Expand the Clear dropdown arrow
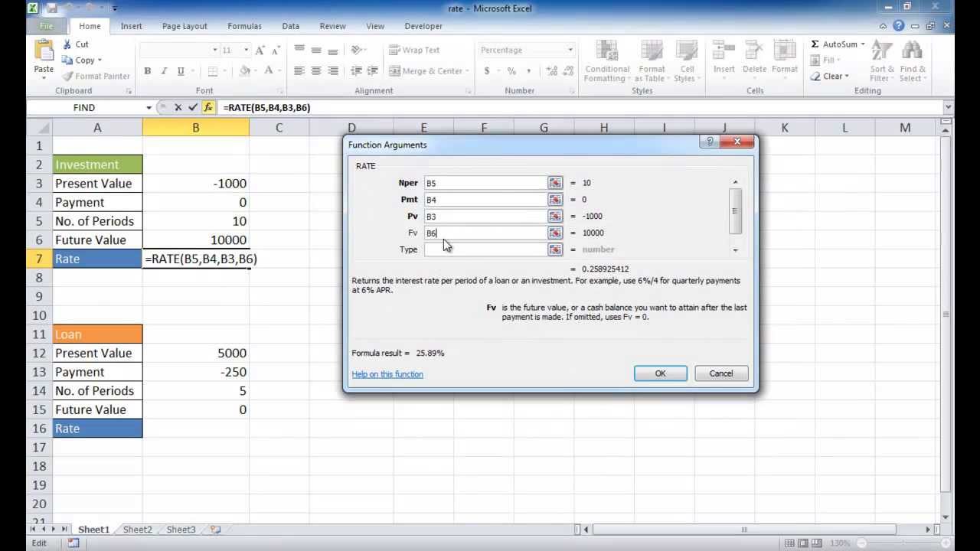Viewport: 980px width, 551px height. [x=848, y=77]
